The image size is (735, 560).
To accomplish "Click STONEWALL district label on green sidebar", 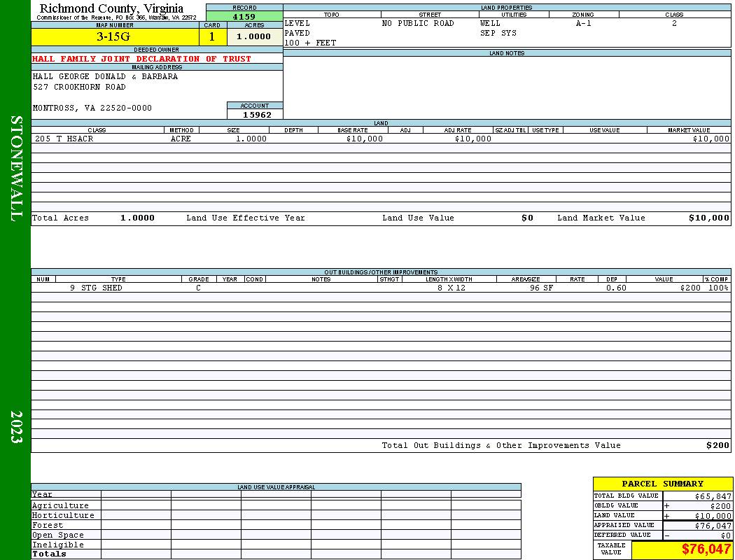I will (x=16, y=169).
